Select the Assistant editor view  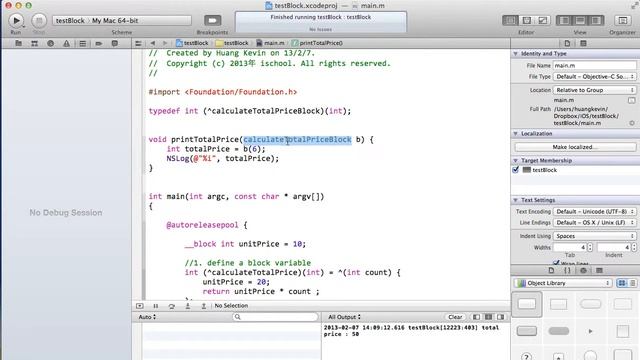click(x=527, y=20)
